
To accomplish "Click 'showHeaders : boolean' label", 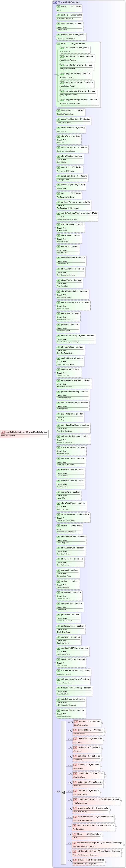I will click(72, 559).
